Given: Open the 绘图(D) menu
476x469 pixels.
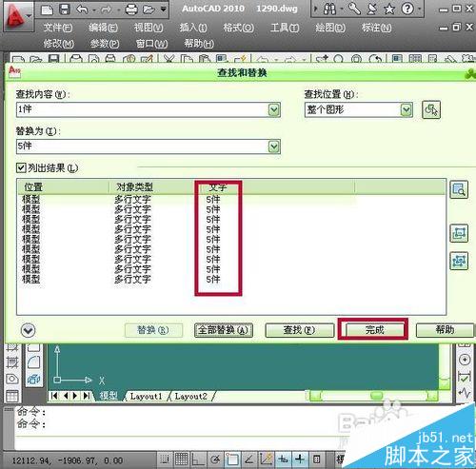Looking at the screenshot, I should (330, 28).
